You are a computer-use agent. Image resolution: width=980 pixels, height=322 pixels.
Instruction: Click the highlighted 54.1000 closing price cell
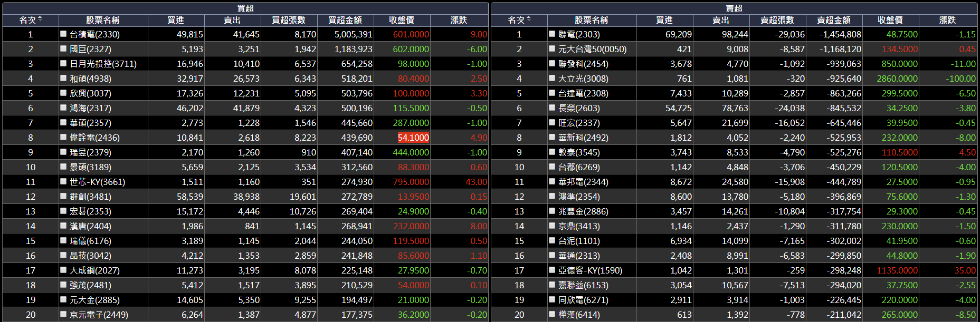point(413,138)
